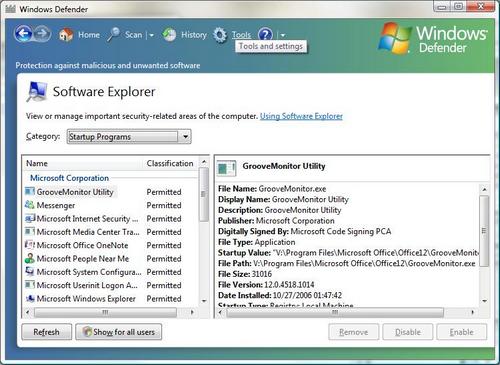Select Microsoft People Near Me row text

83,259
